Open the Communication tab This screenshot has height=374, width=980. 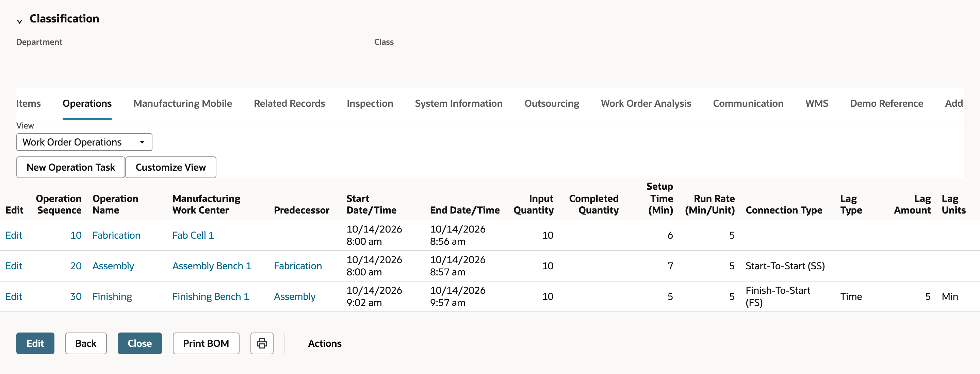coord(748,103)
